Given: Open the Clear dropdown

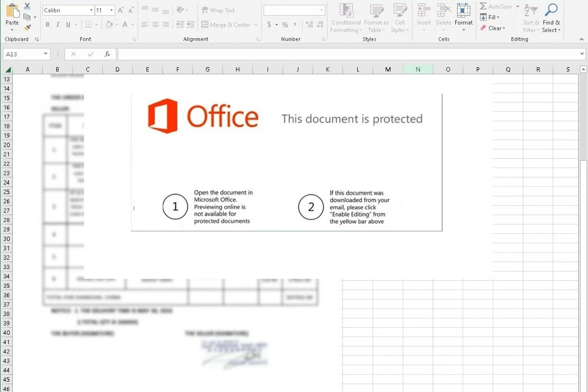Looking at the screenshot, I should pos(492,28).
